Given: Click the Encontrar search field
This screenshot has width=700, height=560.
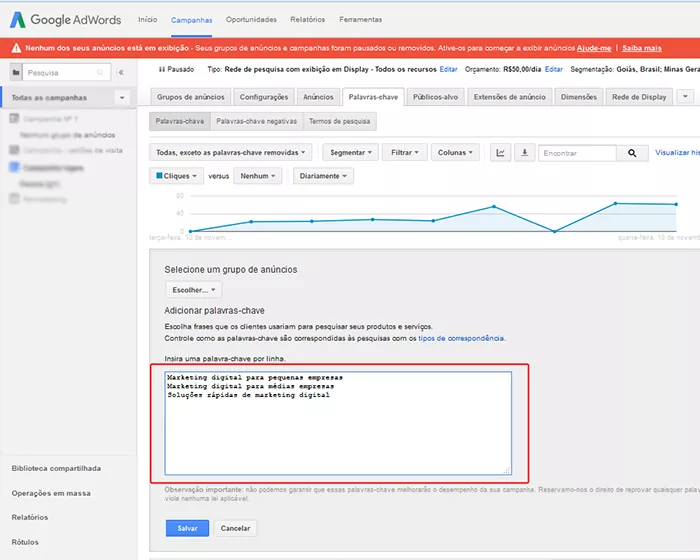Looking at the screenshot, I should [x=577, y=153].
